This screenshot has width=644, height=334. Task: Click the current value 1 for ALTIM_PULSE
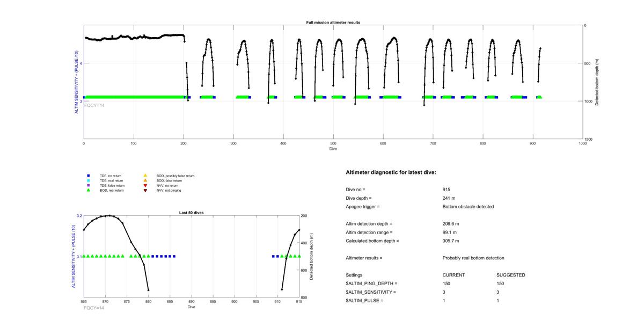point(444,301)
